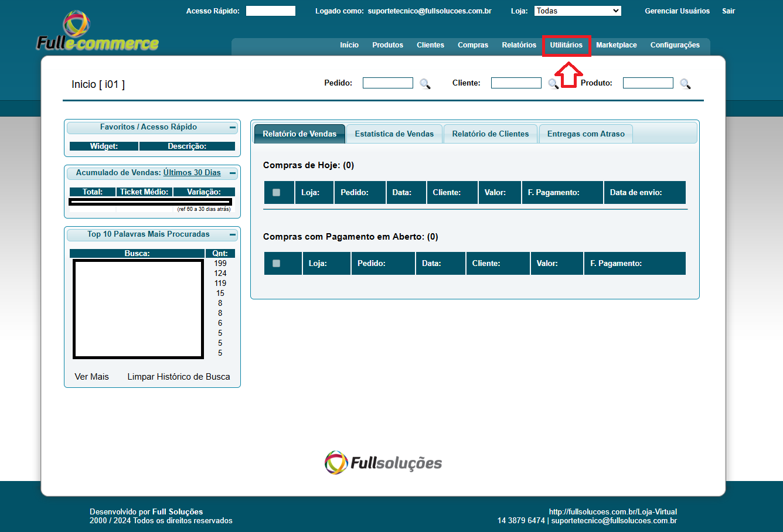This screenshot has width=783, height=532.
Task: Tick the select-all checkbox in Compras com Pagamento em Aberto
Action: pos(276,263)
